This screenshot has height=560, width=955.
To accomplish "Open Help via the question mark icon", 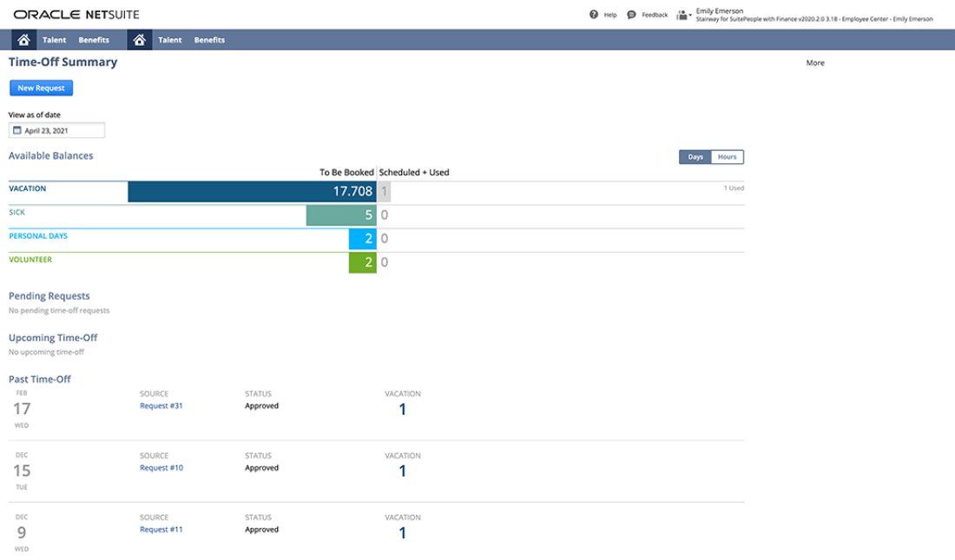I will [594, 15].
